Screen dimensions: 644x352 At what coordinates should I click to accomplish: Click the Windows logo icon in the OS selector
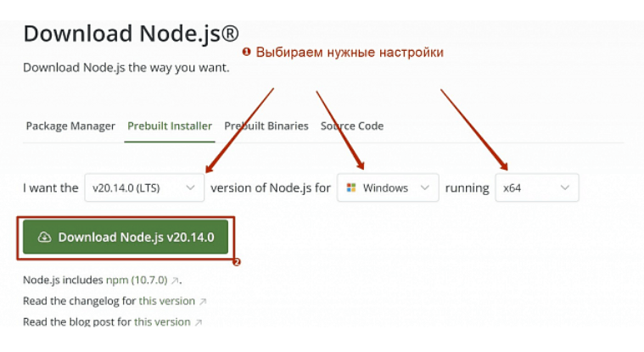pyautogui.click(x=351, y=188)
